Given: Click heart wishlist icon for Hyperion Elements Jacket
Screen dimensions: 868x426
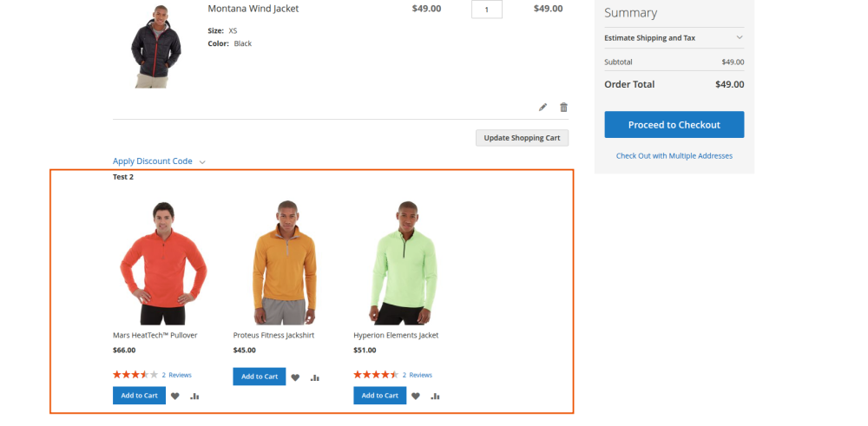Looking at the screenshot, I should [x=415, y=396].
